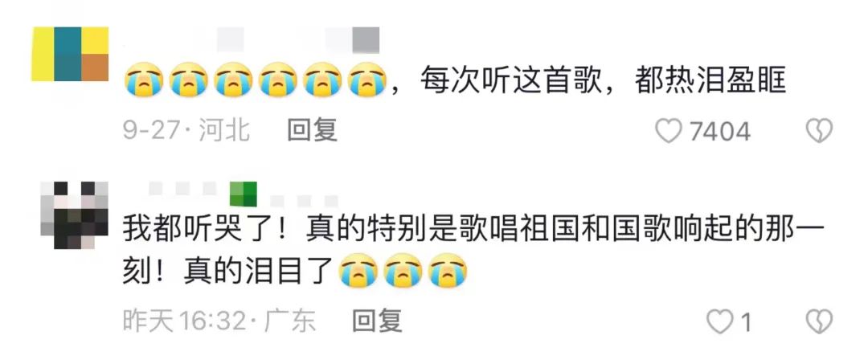Dislike the Guangdong comment with broken heart

click(819, 321)
